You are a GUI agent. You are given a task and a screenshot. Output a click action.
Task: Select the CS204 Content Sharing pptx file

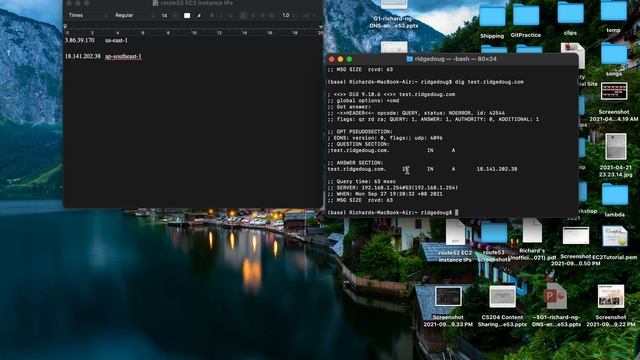point(502,297)
